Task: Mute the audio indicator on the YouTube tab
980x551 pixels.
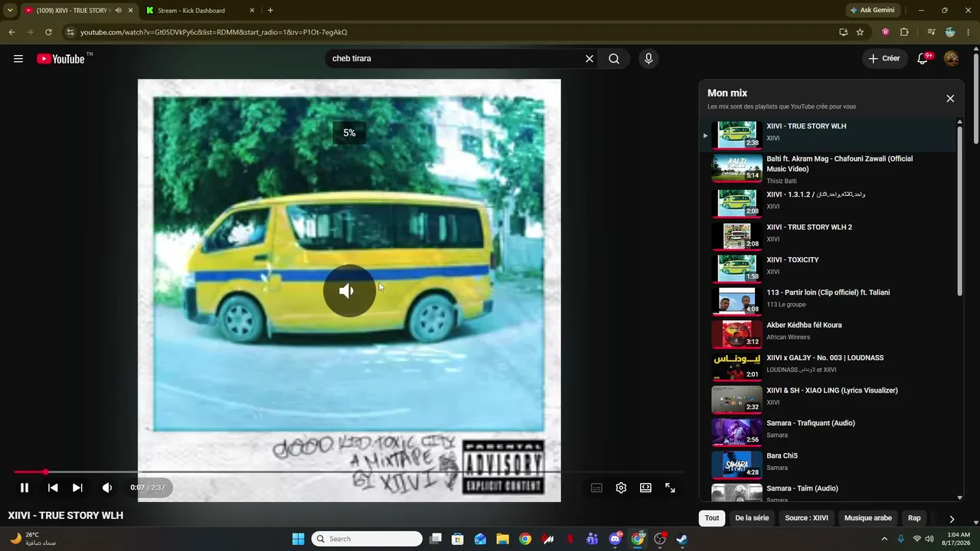Action: [118, 11]
